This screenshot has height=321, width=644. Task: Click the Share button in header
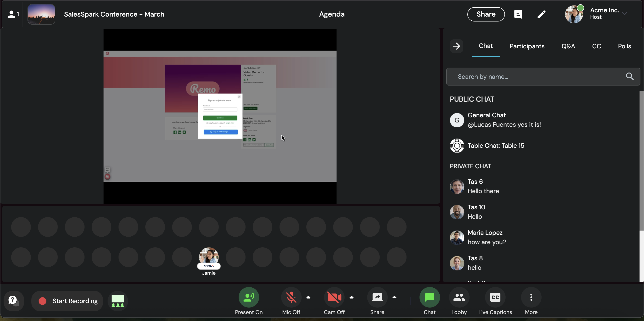(x=486, y=14)
